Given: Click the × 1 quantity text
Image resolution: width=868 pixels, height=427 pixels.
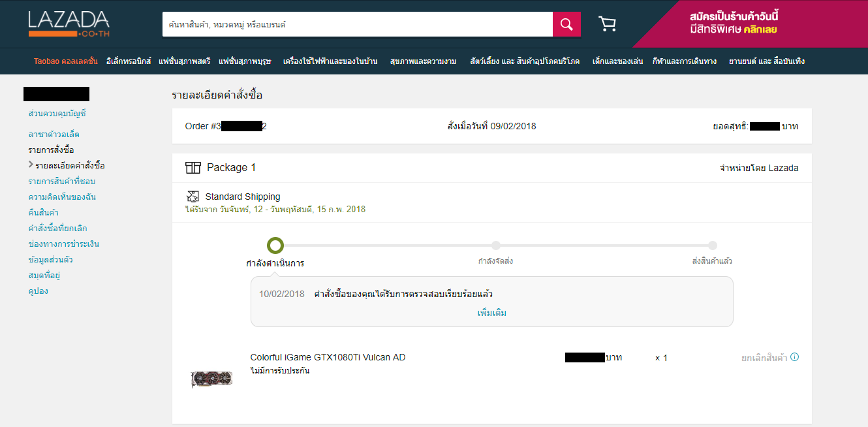Looking at the screenshot, I should [x=661, y=358].
